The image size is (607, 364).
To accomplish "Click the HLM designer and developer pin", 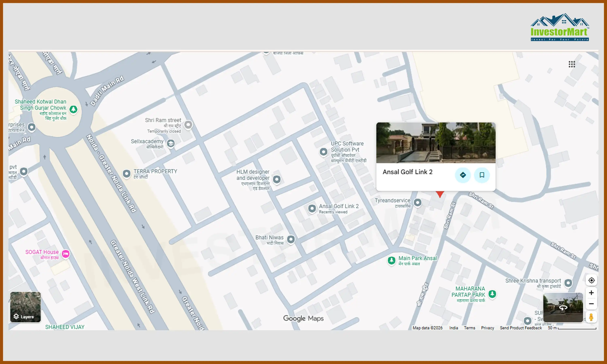I will 277,179.
